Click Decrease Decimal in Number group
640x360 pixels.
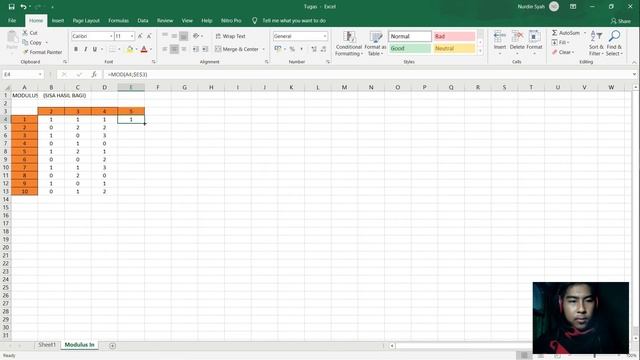point(323,49)
